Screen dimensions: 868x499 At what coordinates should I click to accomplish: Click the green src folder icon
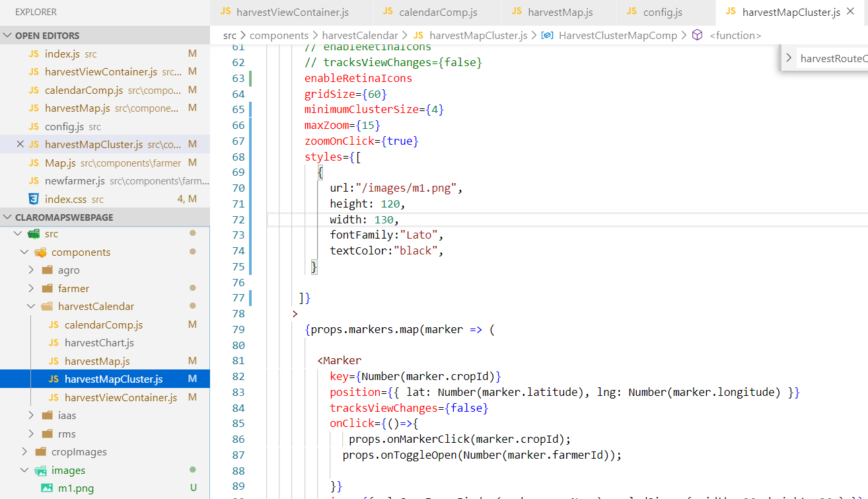pyautogui.click(x=33, y=233)
